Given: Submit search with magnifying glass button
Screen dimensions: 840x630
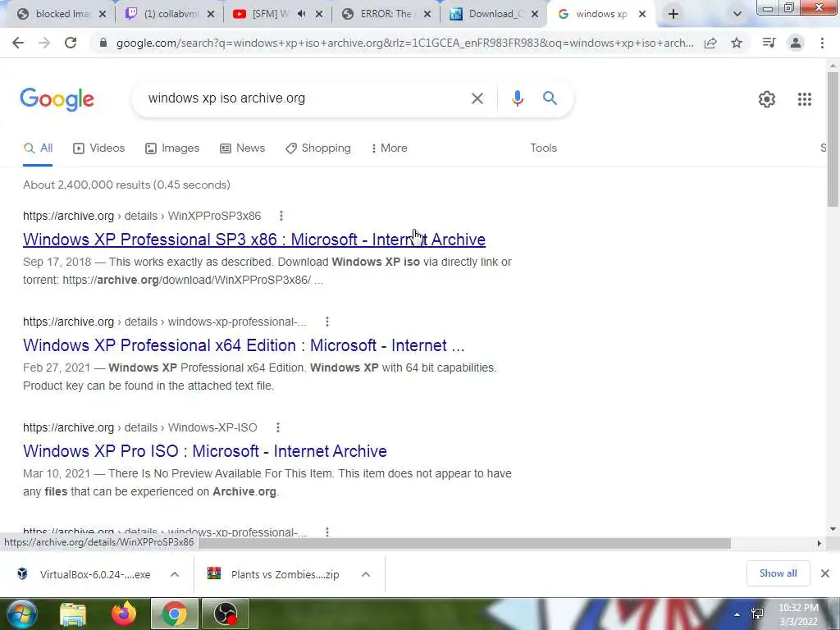Looking at the screenshot, I should tap(550, 98).
